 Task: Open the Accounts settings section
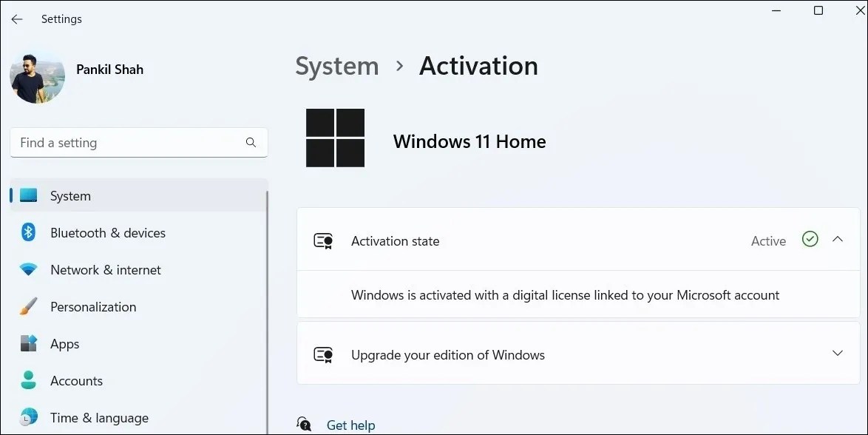(x=77, y=380)
